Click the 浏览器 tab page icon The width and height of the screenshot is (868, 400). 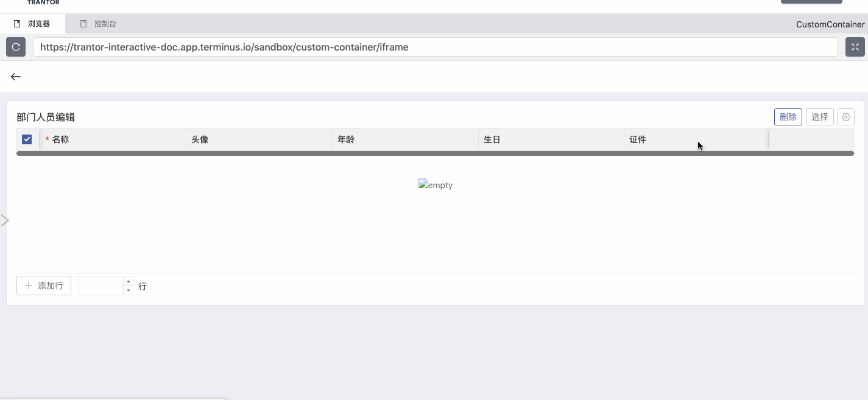pyautogui.click(x=17, y=24)
